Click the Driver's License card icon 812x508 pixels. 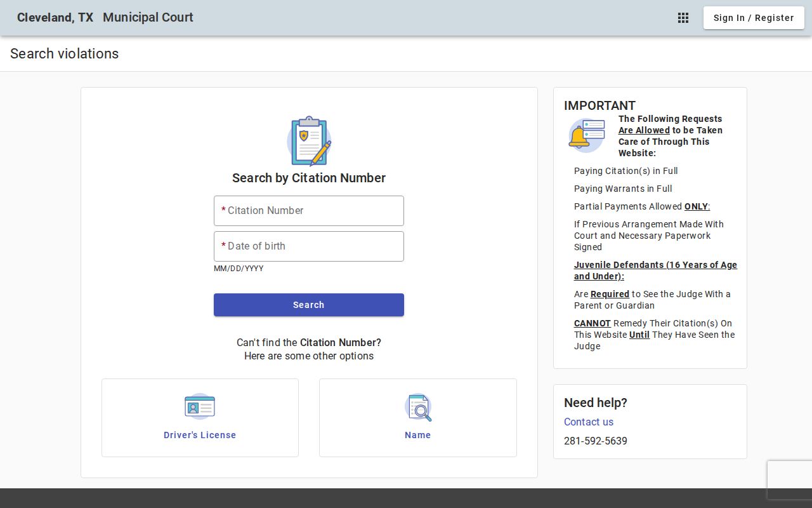pyautogui.click(x=200, y=406)
